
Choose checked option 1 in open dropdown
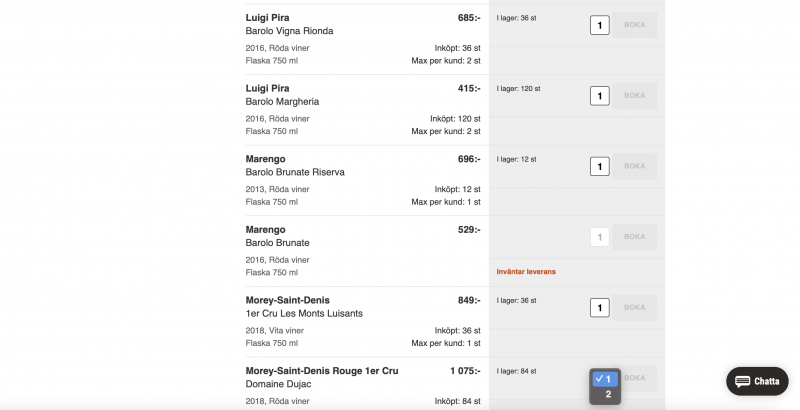click(605, 379)
